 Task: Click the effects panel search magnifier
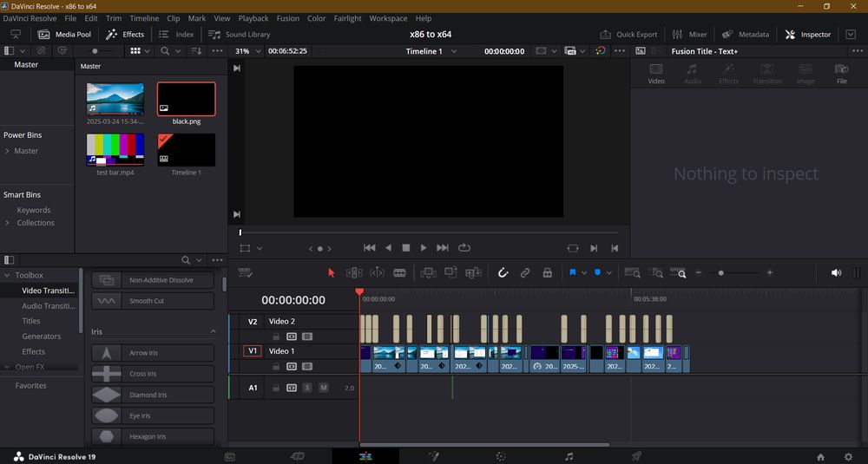186,260
